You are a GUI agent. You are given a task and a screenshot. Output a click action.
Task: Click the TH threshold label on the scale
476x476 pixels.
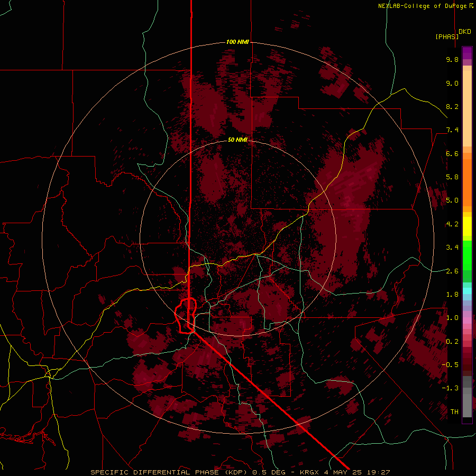pos(454,412)
